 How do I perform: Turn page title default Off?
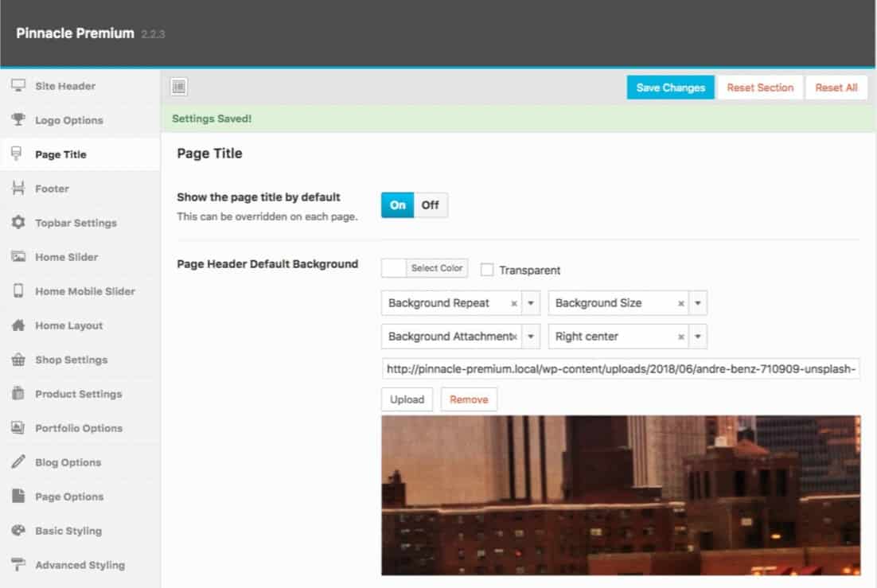pos(430,204)
